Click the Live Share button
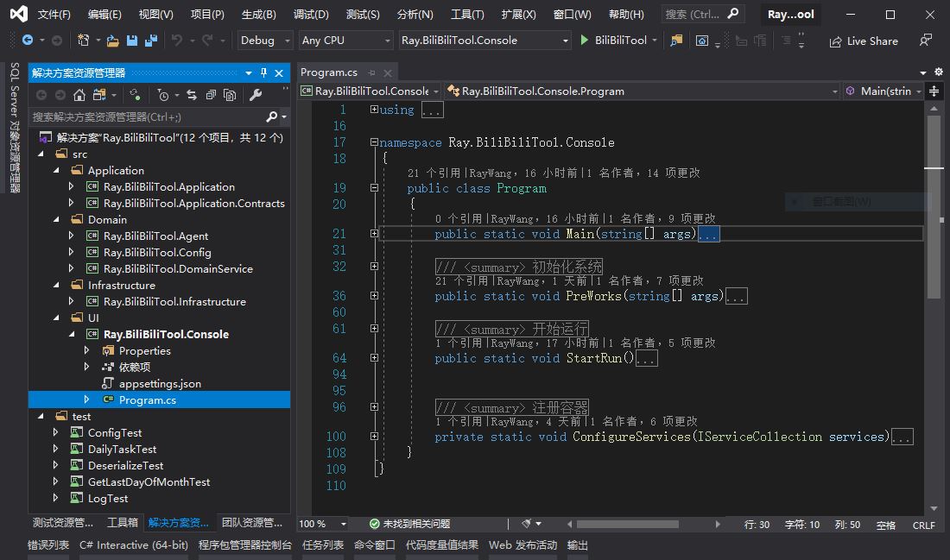 864,41
